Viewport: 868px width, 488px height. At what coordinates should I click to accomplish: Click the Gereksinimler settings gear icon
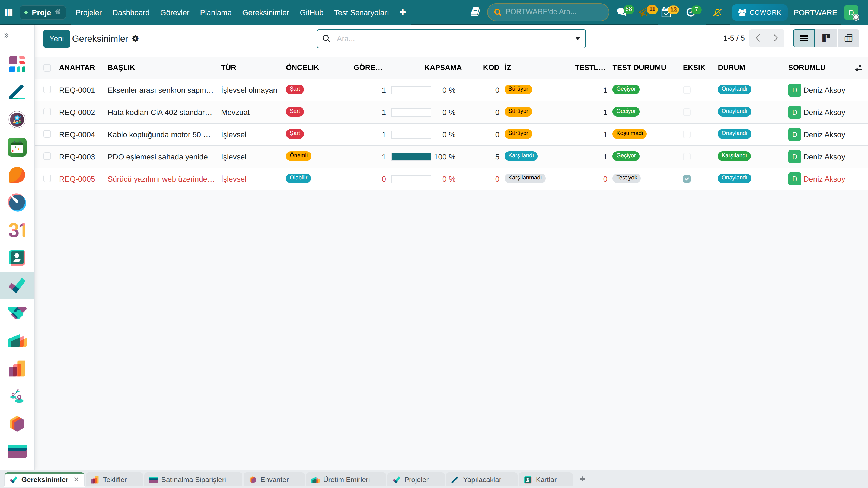[135, 38]
